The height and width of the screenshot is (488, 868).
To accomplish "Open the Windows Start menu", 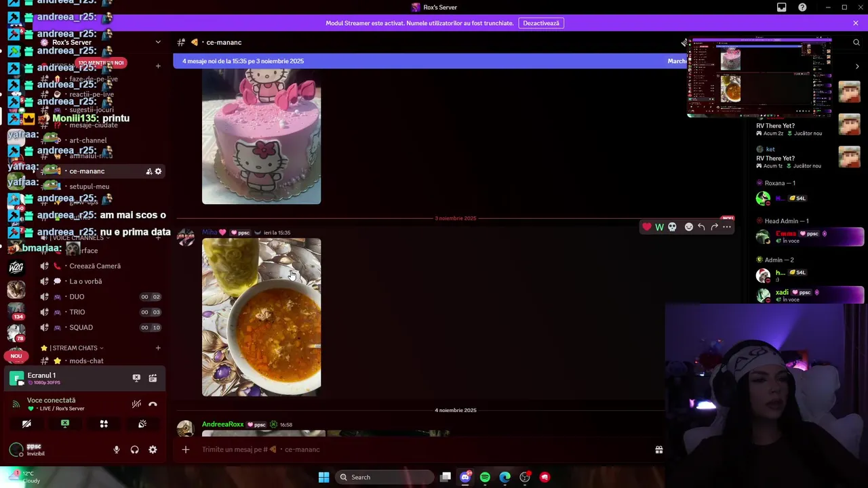I will coord(323,477).
